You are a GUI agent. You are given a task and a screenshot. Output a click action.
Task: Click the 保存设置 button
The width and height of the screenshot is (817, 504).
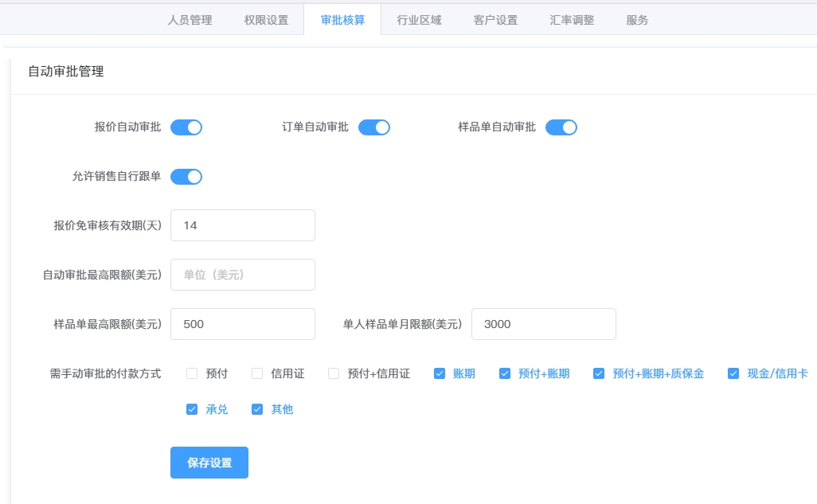(209, 463)
